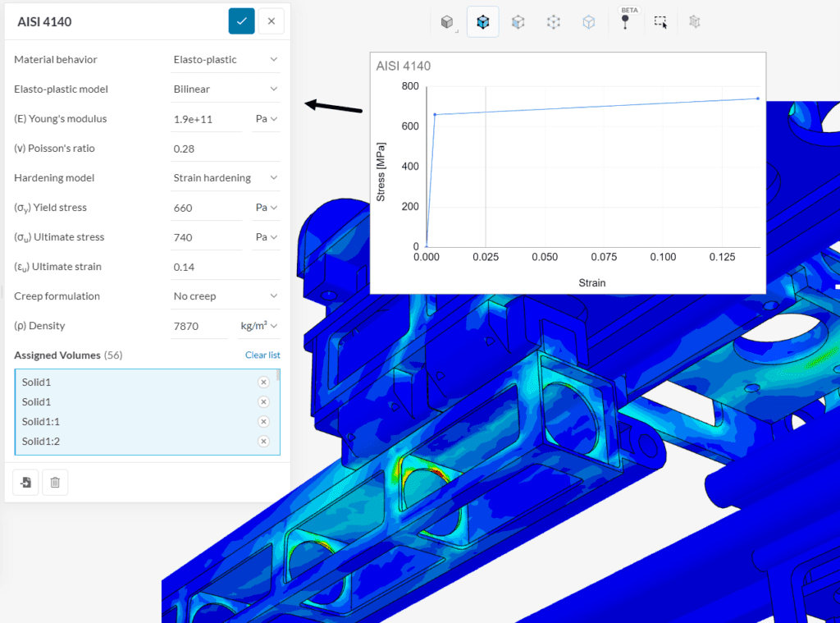Open the probe point BETA tool

(x=627, y=21)
